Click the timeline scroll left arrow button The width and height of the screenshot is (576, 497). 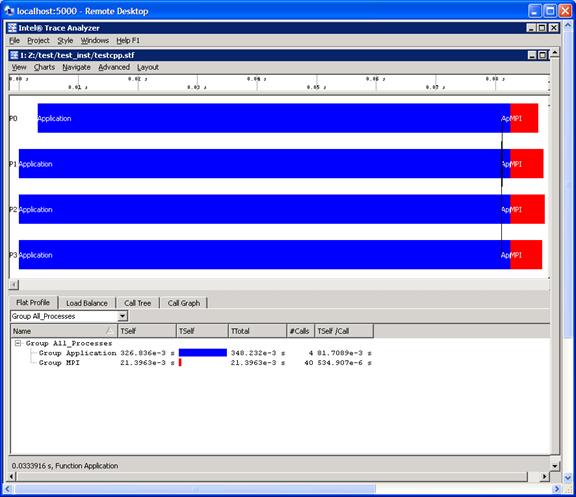[14, 285]
